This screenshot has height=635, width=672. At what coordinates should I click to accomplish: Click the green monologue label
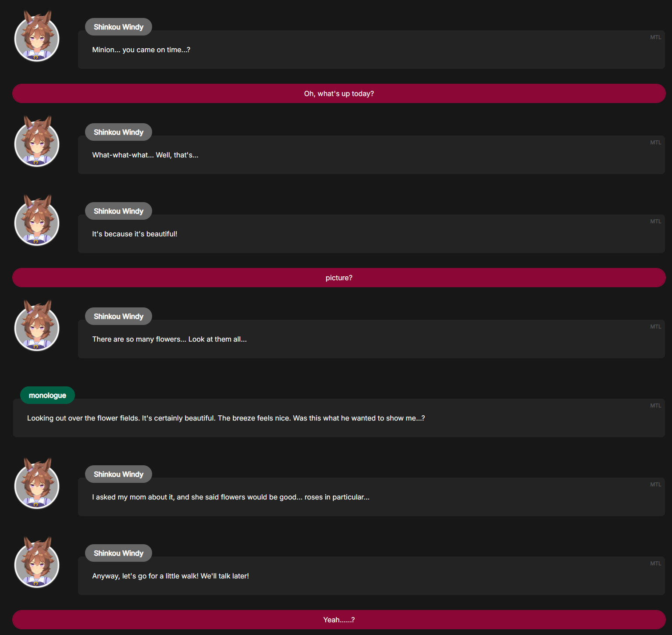(x=47, y=395)
